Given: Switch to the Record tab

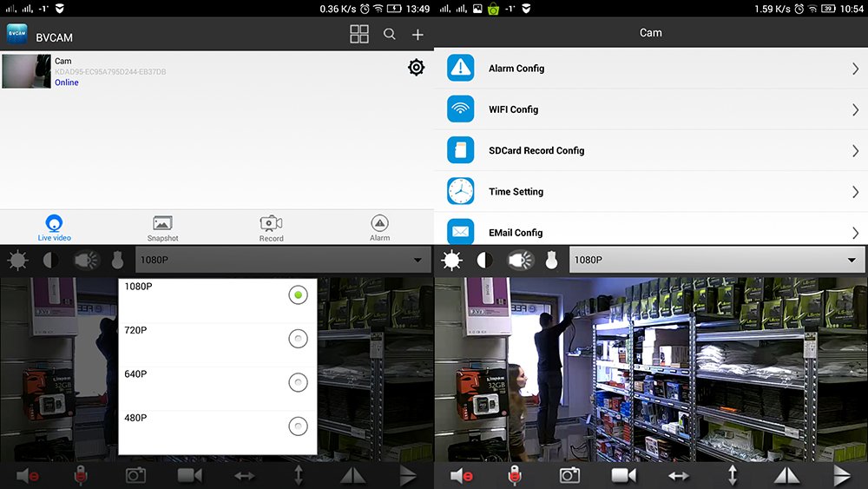Looking at the screenshot, I should tap(271, 228).
